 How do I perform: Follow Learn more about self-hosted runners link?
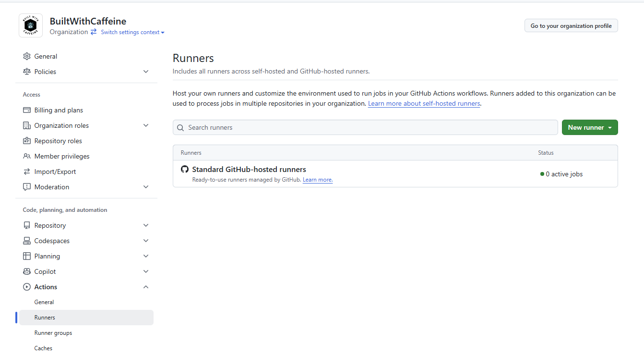tap(424, 103)
